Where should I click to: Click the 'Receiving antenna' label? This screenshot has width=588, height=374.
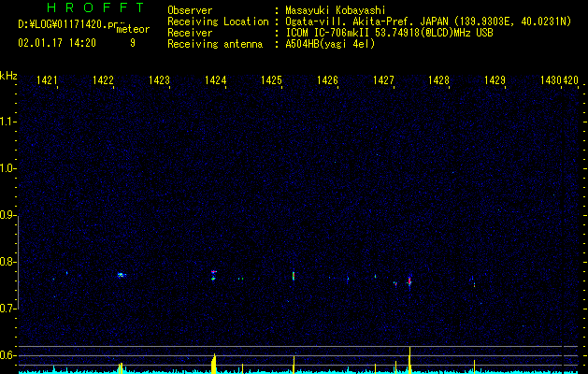(215, 44)
